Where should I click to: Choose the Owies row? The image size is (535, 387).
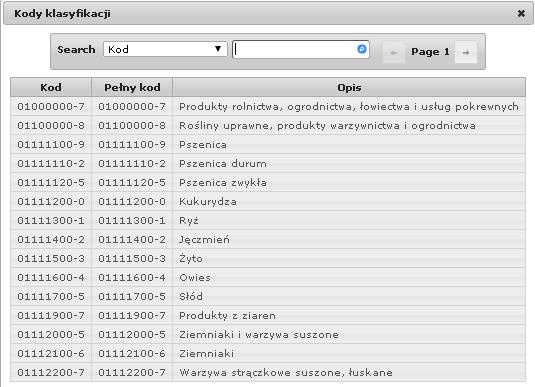[x=268, y=277]
